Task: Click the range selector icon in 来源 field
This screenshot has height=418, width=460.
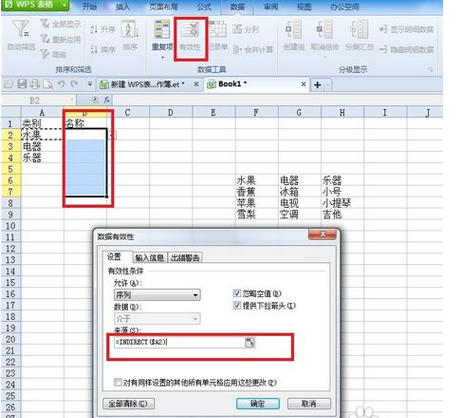Action: (x=250, y=342)
